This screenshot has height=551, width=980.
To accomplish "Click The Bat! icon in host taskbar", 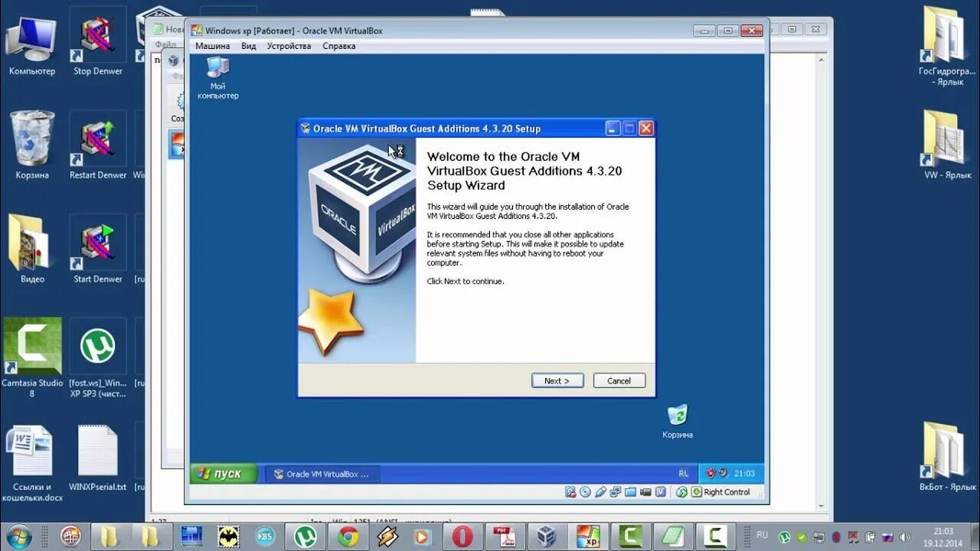I will (228, 536).
